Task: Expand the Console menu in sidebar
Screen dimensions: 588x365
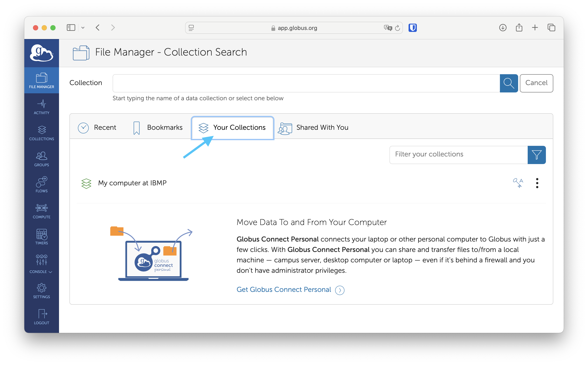Action: tap(41, 264)
